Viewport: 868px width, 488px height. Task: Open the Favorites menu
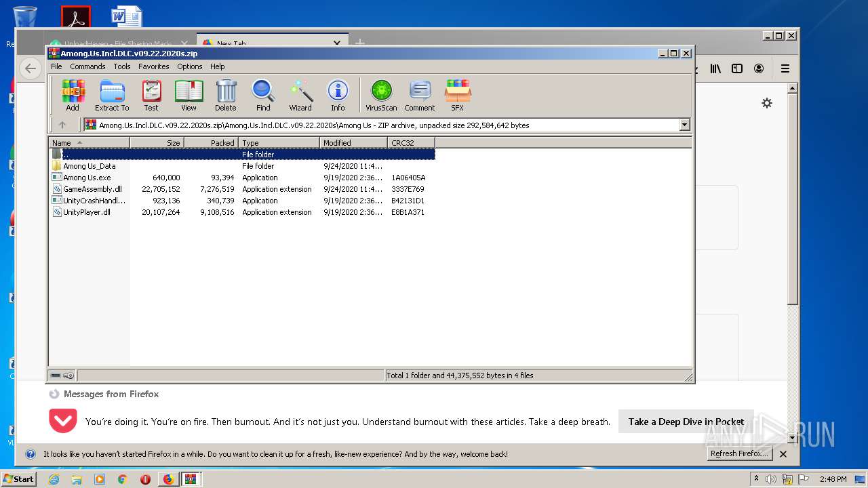tap(154, 66)
